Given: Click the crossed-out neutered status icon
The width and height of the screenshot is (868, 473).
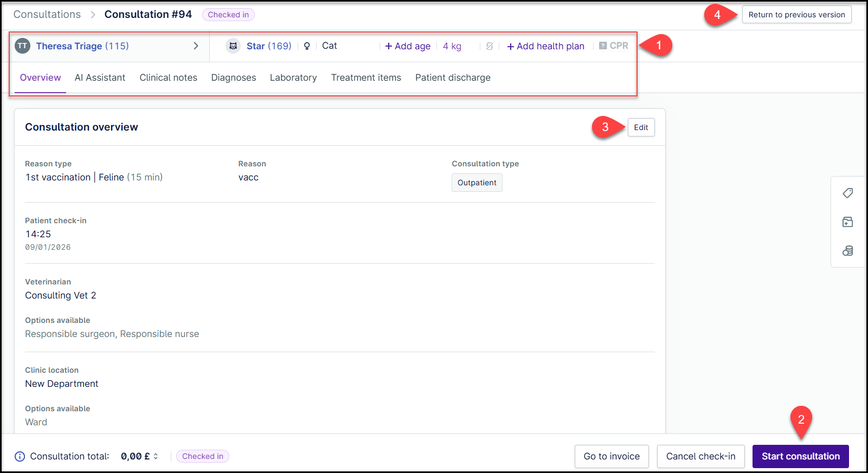Looking at the screenshot, I should click(490, 46).
